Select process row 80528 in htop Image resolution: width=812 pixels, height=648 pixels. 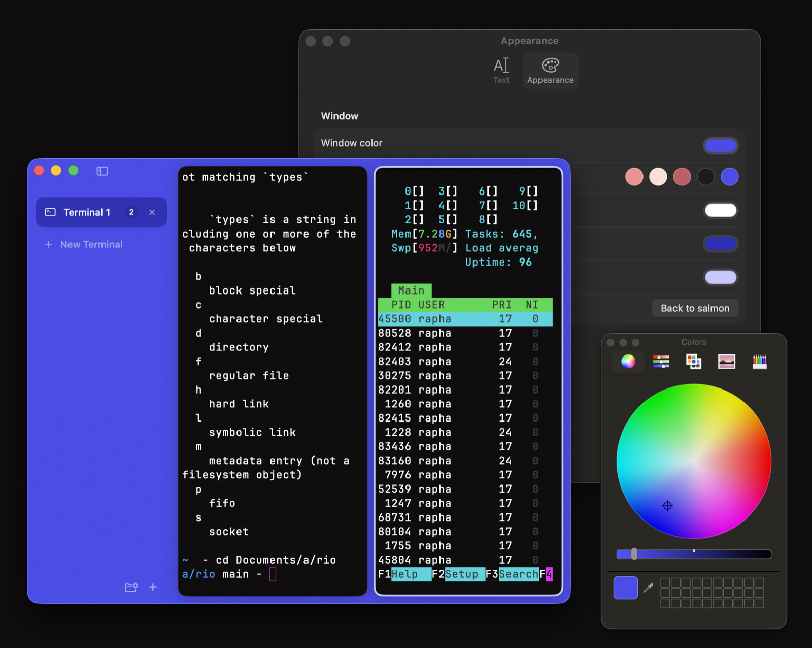pyautogui.click(x=465, y=333)
